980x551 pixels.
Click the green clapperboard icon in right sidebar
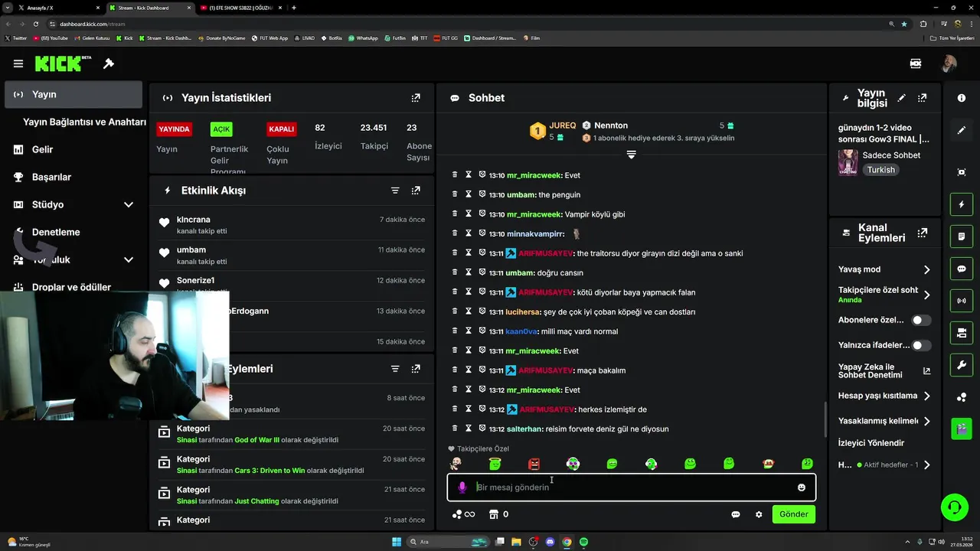click(x=962, y=429)
